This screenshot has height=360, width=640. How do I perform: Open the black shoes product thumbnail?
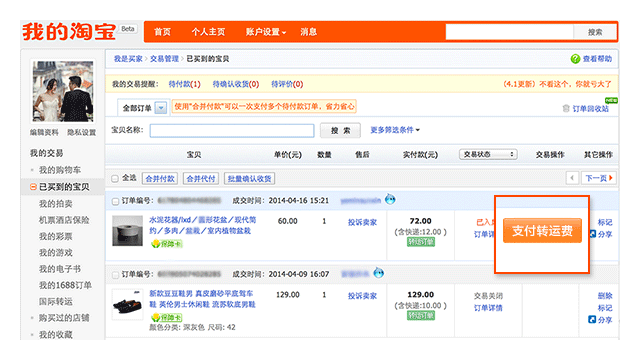(128, 304)
